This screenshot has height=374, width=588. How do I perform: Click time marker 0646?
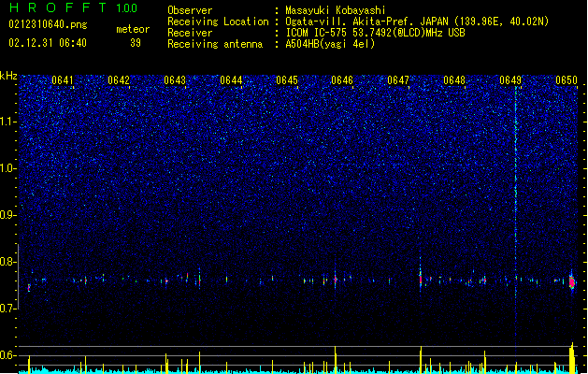coord(342,80)
